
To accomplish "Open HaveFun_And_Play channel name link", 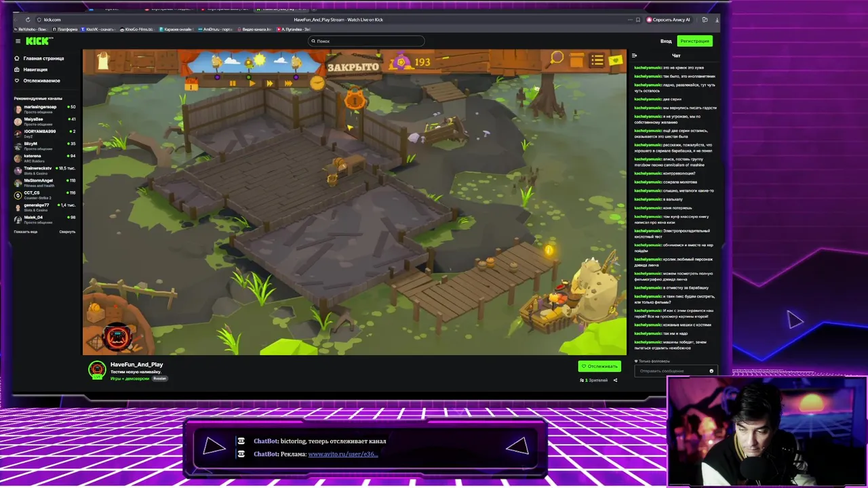I will point(136,365).
